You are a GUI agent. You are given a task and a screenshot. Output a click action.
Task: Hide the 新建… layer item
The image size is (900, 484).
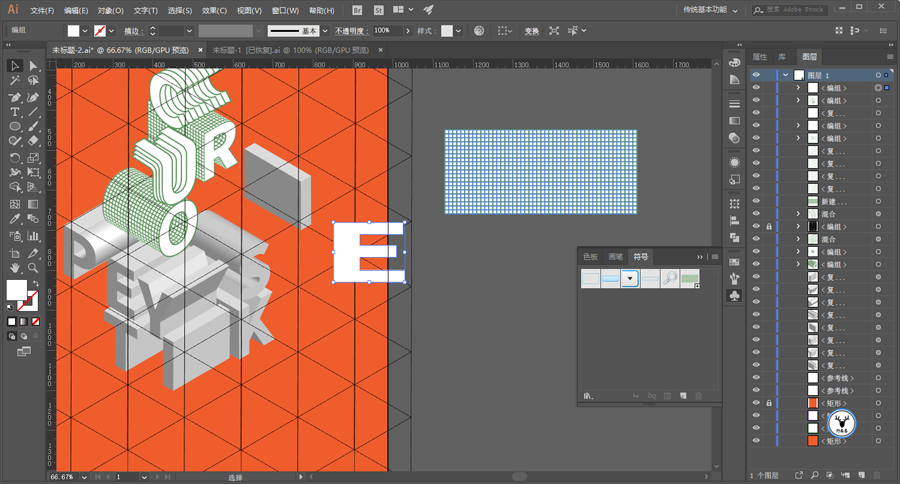click(757, 202)
